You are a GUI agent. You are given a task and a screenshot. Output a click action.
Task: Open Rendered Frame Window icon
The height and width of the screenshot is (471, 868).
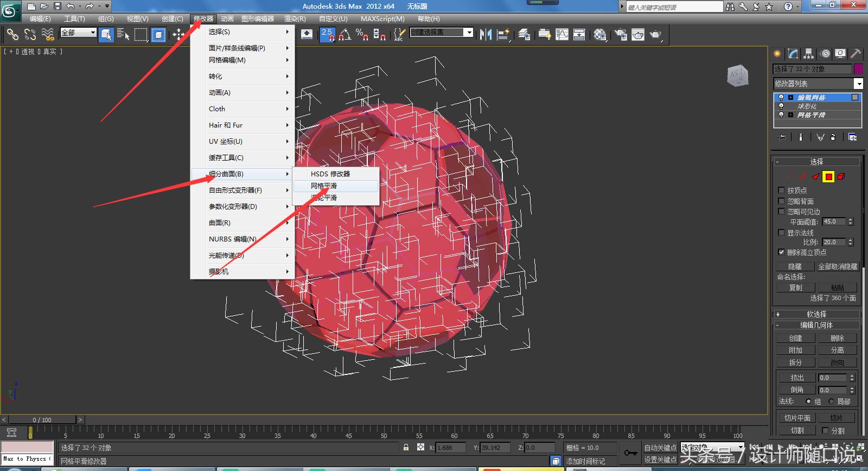click(x=638, y=35)
